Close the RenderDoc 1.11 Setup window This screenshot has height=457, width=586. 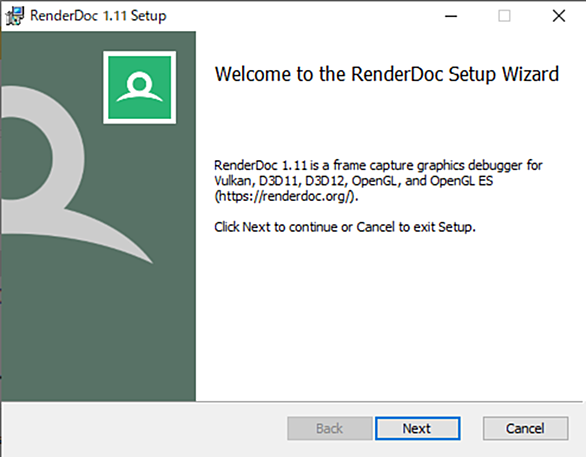pyautogui.click(x=559, y=16)
